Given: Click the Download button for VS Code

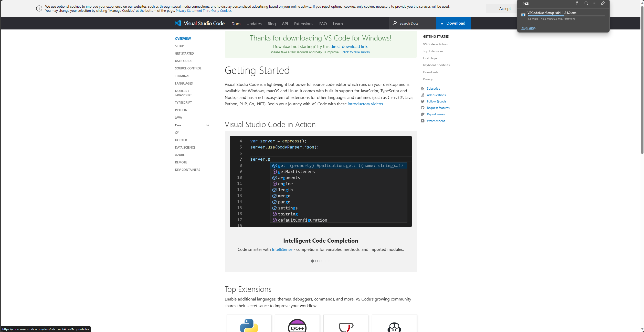Looking at the screenshot, I should coord(453,23).
